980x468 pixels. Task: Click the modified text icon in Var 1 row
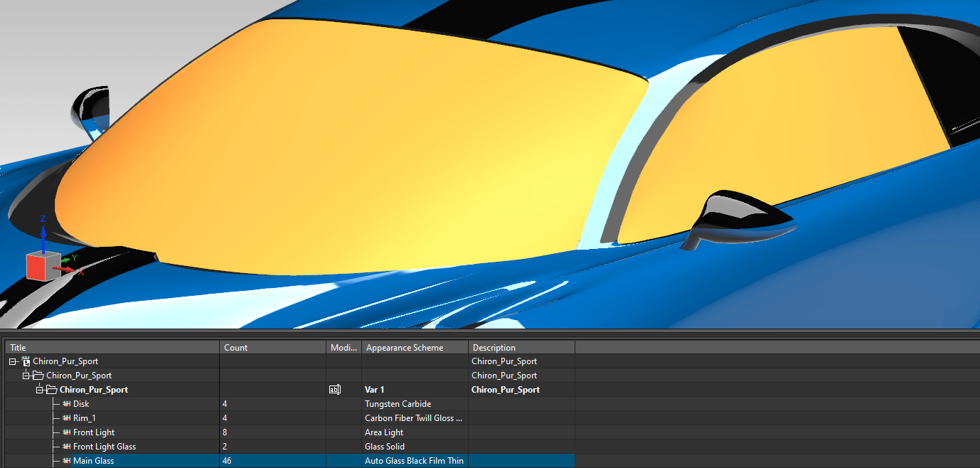coord(334,390)
